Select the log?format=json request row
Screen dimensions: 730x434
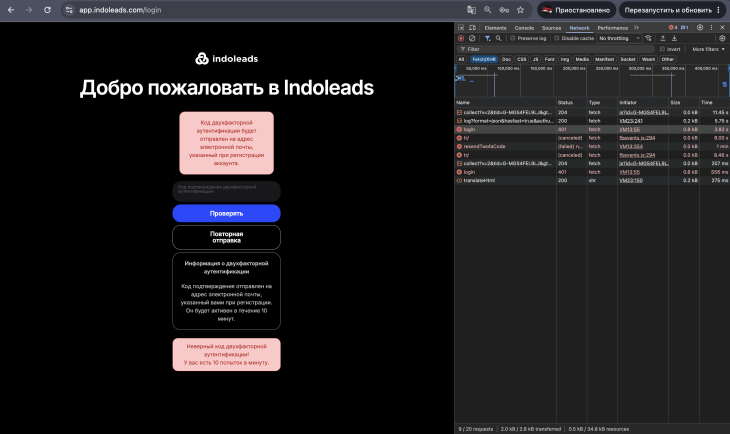[x=592, y=121]
